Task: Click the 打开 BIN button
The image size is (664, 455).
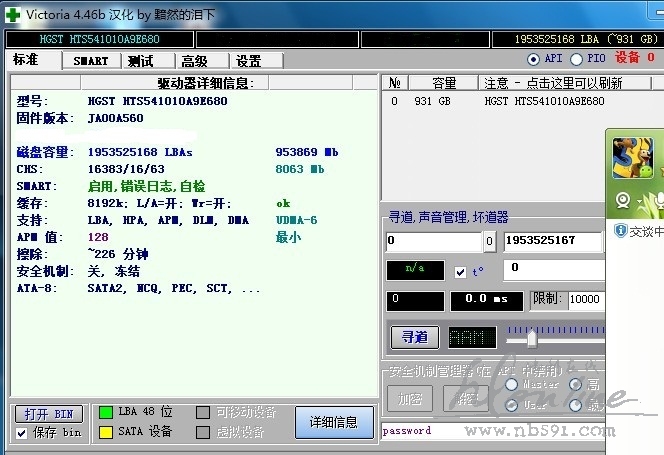Action: 49,413
